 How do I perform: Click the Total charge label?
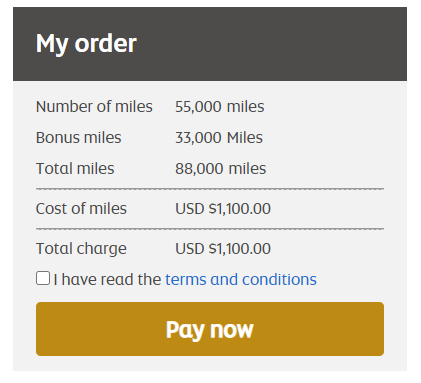coord(81,249)
